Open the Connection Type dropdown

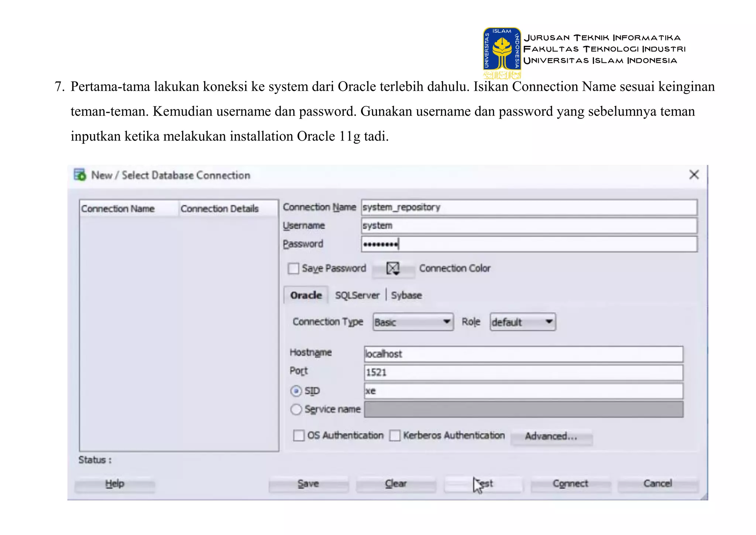pyautogui.click(x=413, y=322)
